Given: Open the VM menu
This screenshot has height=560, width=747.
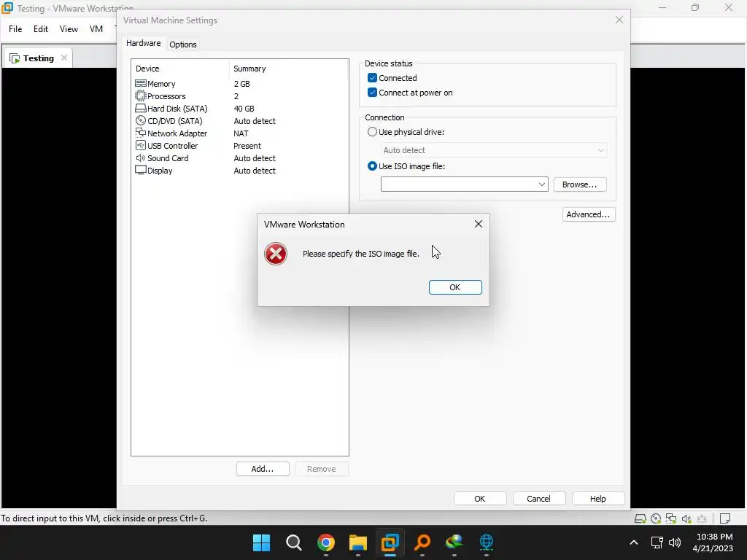Looking at the screenshot, I should (96, 29).
